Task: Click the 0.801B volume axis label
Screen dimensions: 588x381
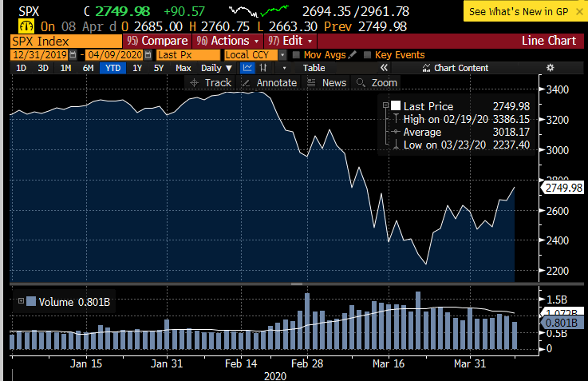Action: coord(562,323)
